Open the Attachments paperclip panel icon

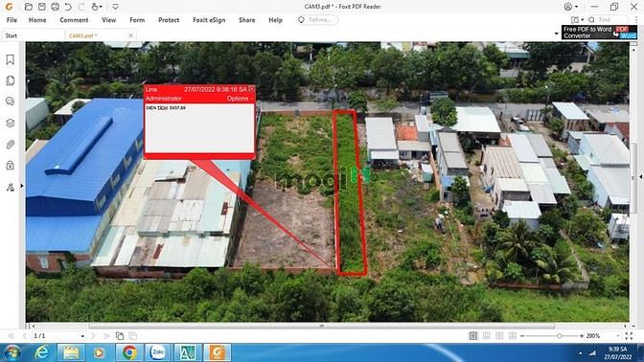click(x=11, y=145)
